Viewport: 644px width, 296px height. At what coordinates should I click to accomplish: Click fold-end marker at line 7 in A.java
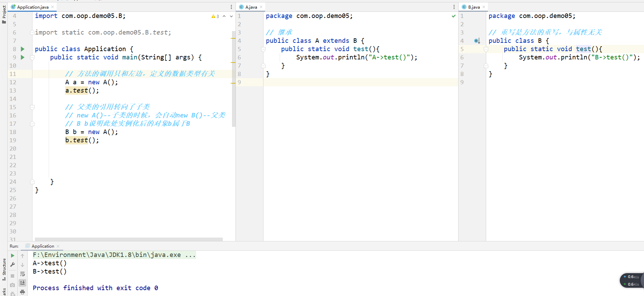pyautogui.click(x=263, y=66)
